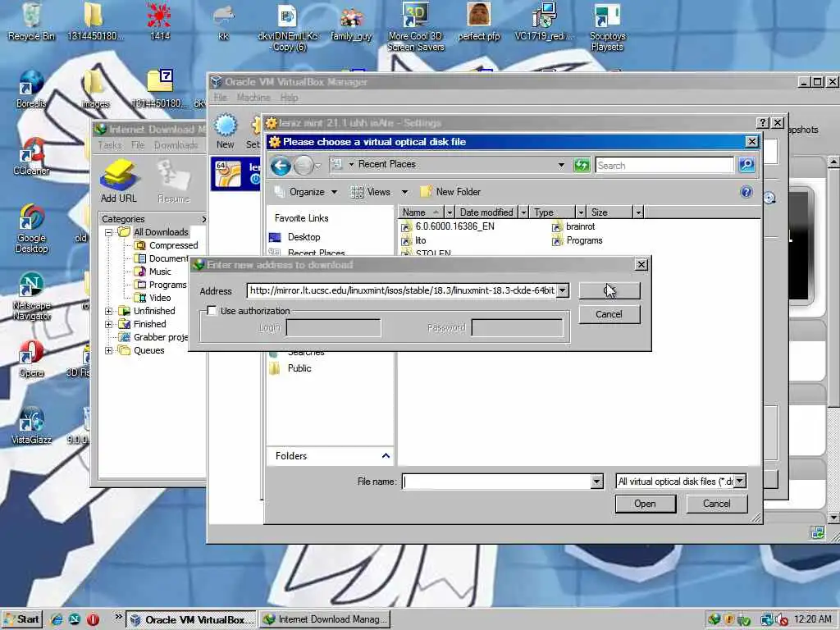Viewport: 840px width, 630px height.
Task: Open the Tasks menu in Download Manager
Action: click(x=110, y=145)
